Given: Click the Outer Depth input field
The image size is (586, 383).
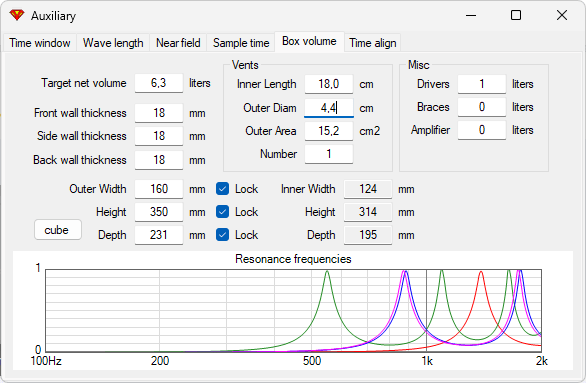Looking at the screenshot, I should click(159, 235).
